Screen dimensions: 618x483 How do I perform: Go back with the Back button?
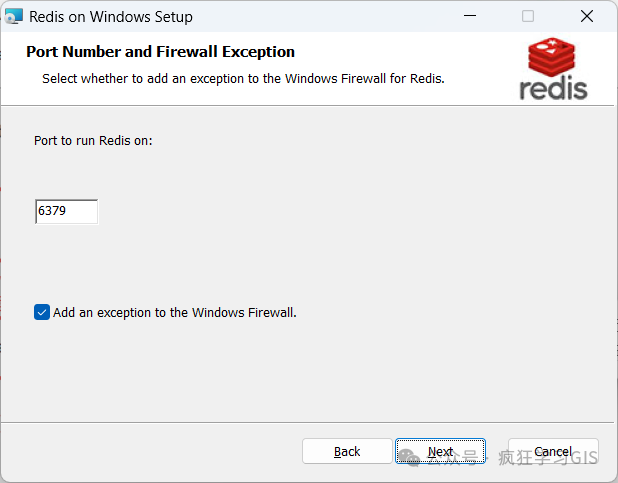pos(347,451)
